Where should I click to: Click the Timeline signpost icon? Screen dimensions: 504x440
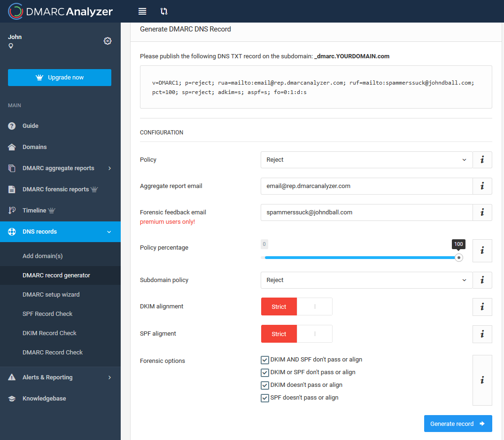coord(12,210)
